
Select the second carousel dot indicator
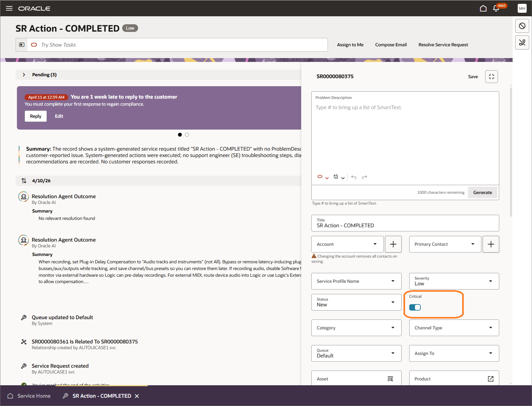pos(187,135)
